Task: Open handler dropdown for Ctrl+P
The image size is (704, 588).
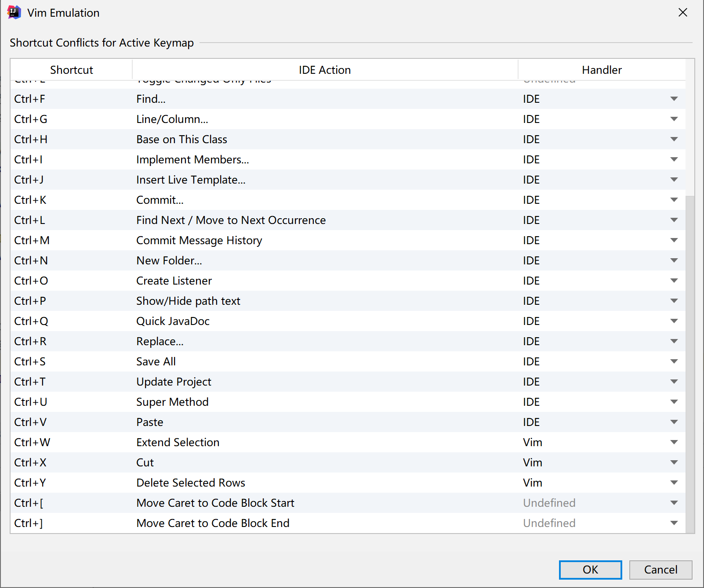Action: coord(674,301)
